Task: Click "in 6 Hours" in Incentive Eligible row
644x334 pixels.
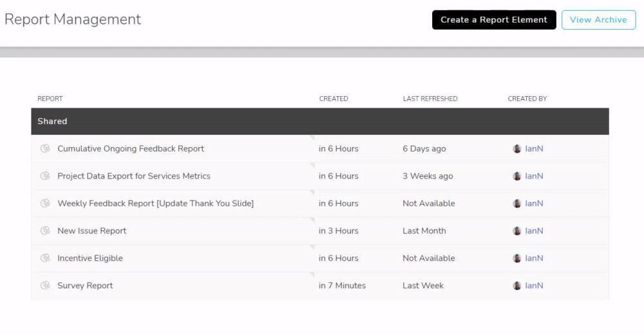Action: (339, 259)
